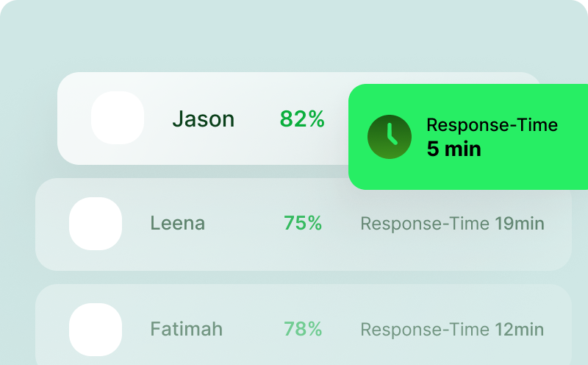Click the Response-Time heading in the green card

tap(492, 125)
